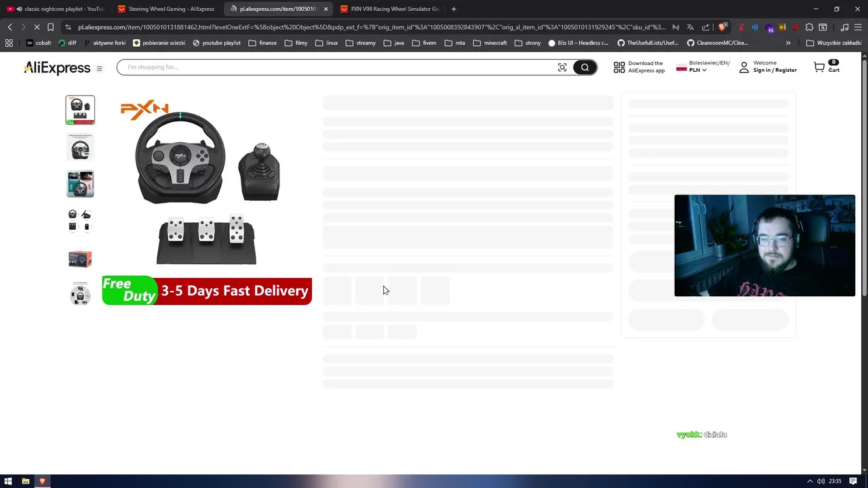Show hidden system tray icons chevron

809,481
